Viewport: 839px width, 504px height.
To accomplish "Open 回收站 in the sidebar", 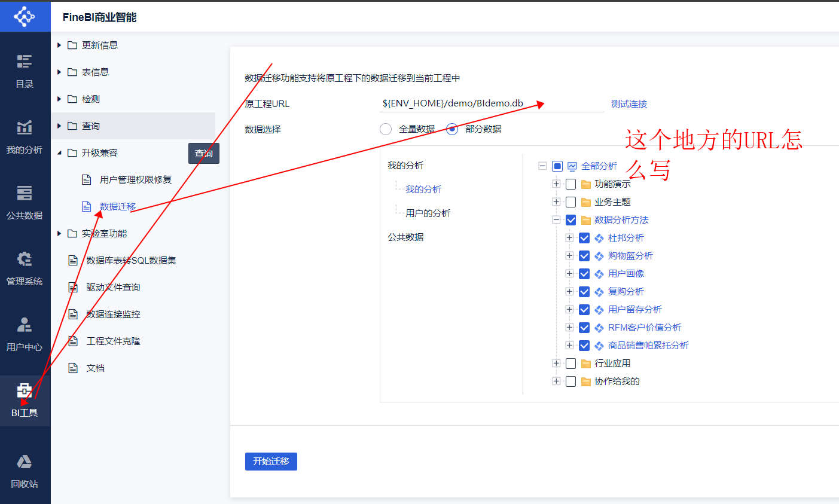I will click(x=25, y=471).
